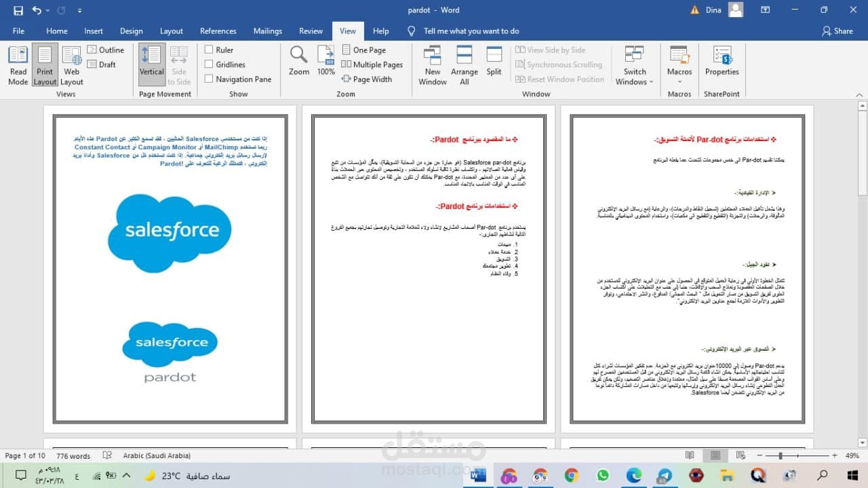The height and width of the screenshot is (488, 868).
Task: Adjust the zoom slider handle
Action: coord(781,456)
